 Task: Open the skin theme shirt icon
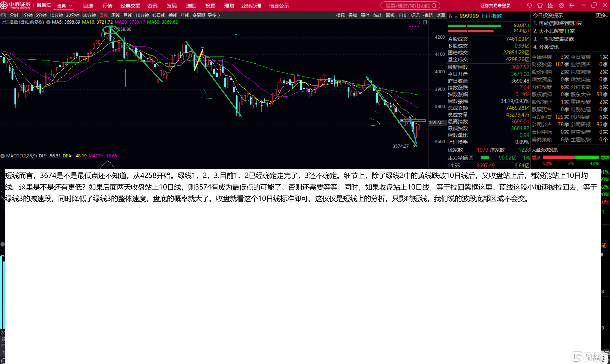coord(540,5)
